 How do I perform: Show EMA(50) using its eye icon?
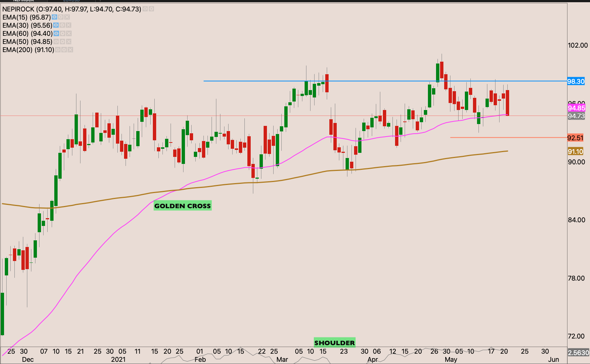[56, 41]
